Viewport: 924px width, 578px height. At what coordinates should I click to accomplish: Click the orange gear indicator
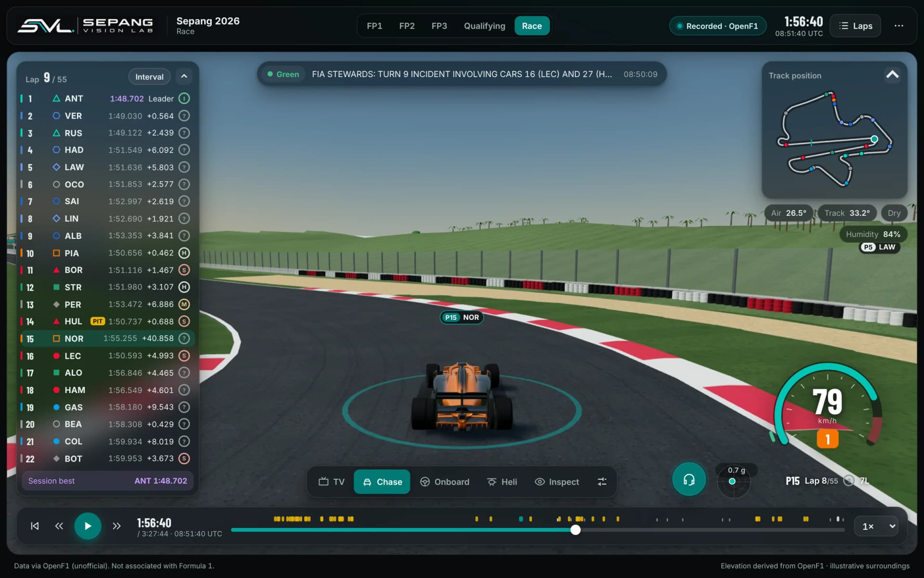click(827, 439)
